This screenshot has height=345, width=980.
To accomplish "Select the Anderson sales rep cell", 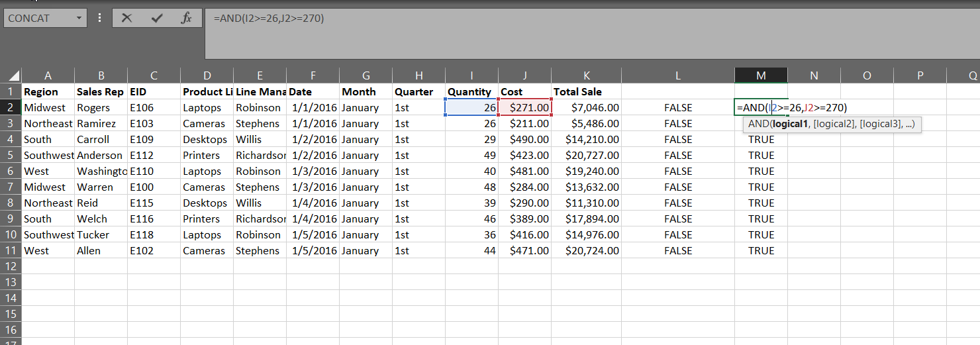I will 101,156.
